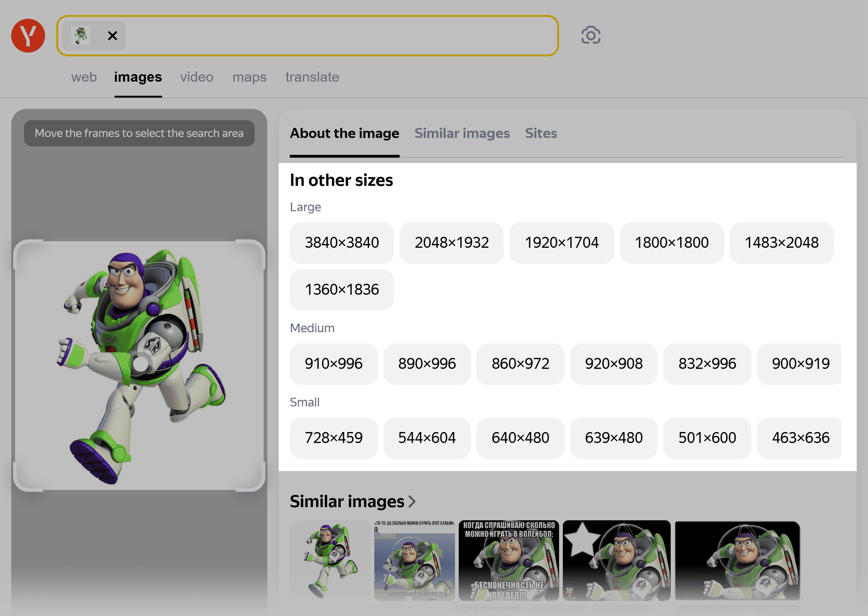The width and height of the screenshot is (868, 616).
Task: Switch to the web tab
Action: coord(84,77)
